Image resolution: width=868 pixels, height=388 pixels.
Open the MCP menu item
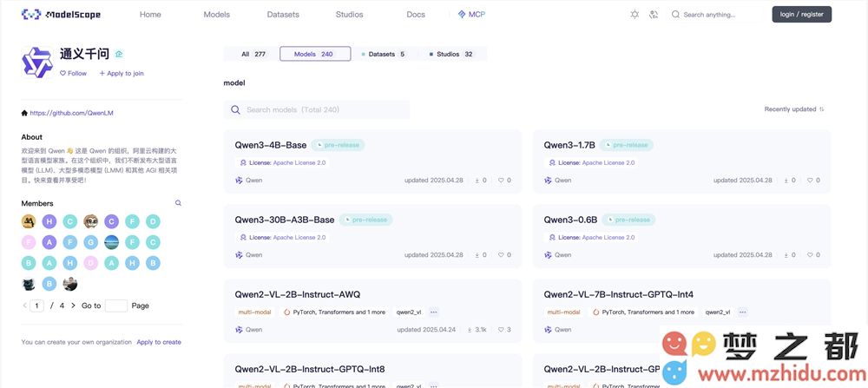pos(471,15)
